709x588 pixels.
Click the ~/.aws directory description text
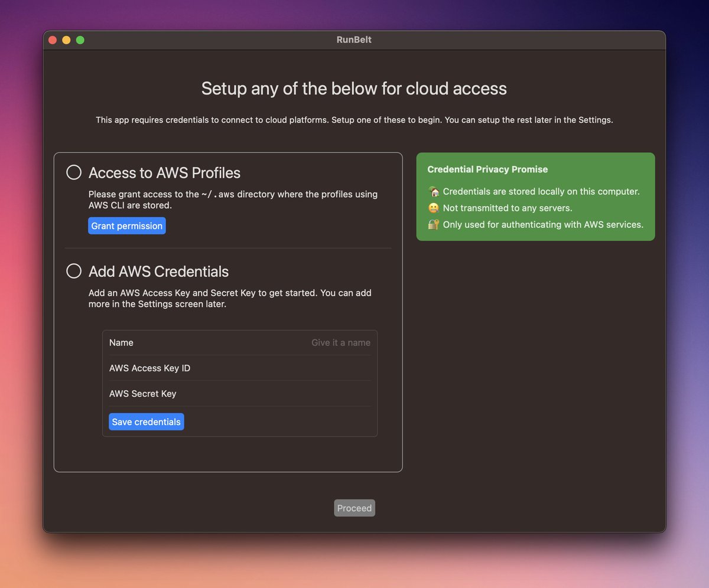click(233, 200)
